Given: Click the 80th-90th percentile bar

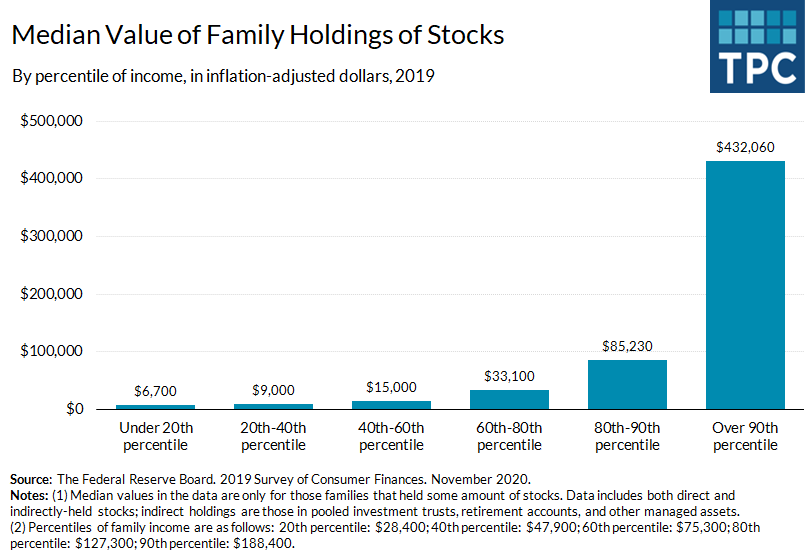Looking at the screenshot, I should tap(627, 385).
